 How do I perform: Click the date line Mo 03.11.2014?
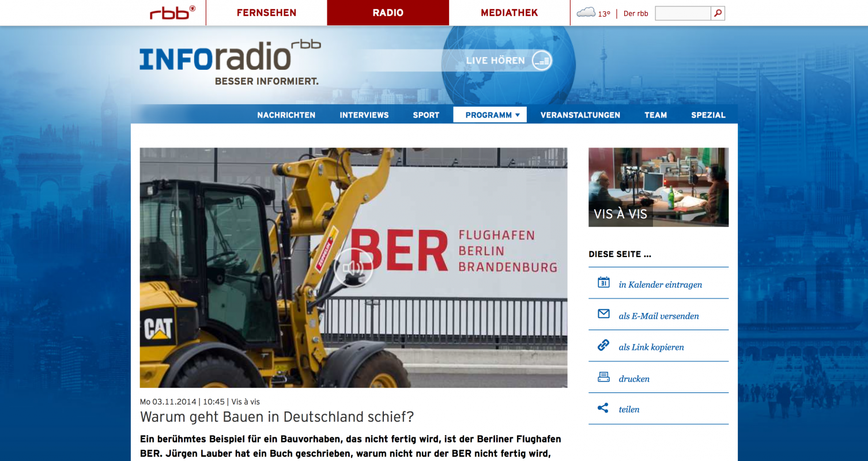[168, 402]
